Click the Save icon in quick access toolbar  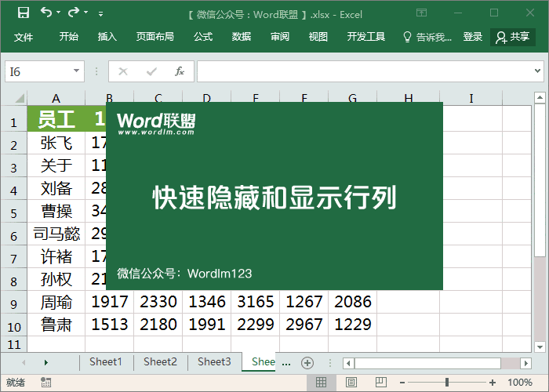24,13
